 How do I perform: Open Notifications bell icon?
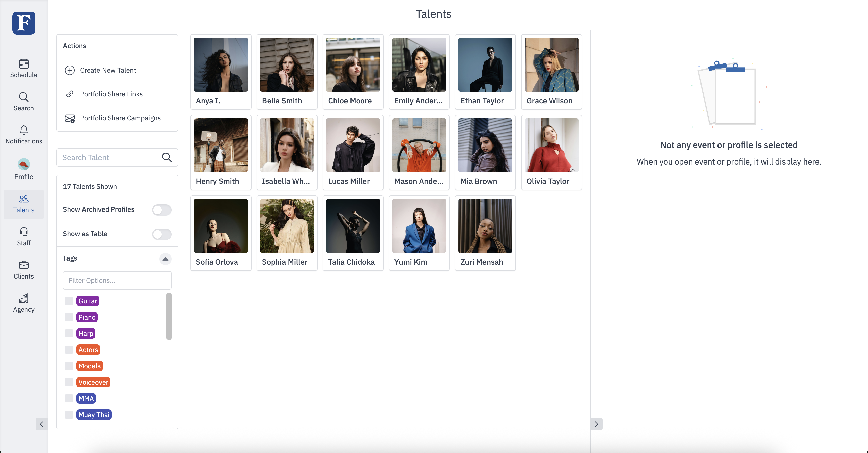point(24,130)
